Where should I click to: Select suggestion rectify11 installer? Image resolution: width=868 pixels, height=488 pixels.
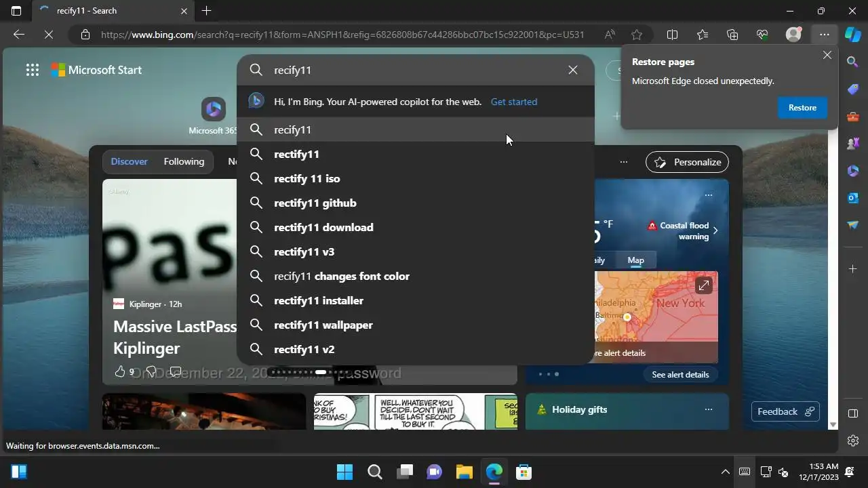(416, 300)
